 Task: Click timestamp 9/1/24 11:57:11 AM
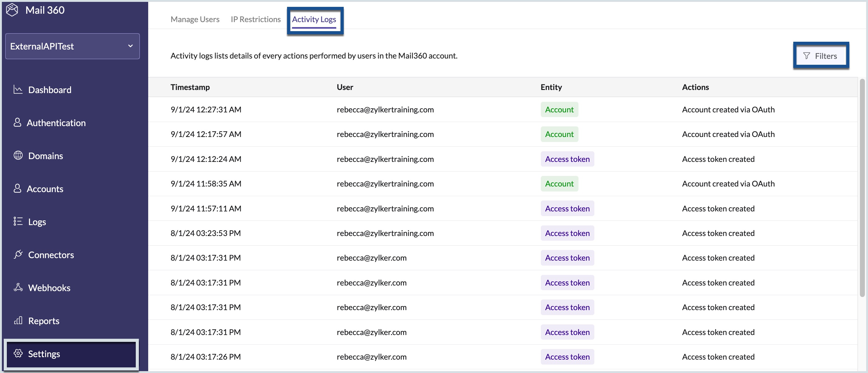point(206,209)
